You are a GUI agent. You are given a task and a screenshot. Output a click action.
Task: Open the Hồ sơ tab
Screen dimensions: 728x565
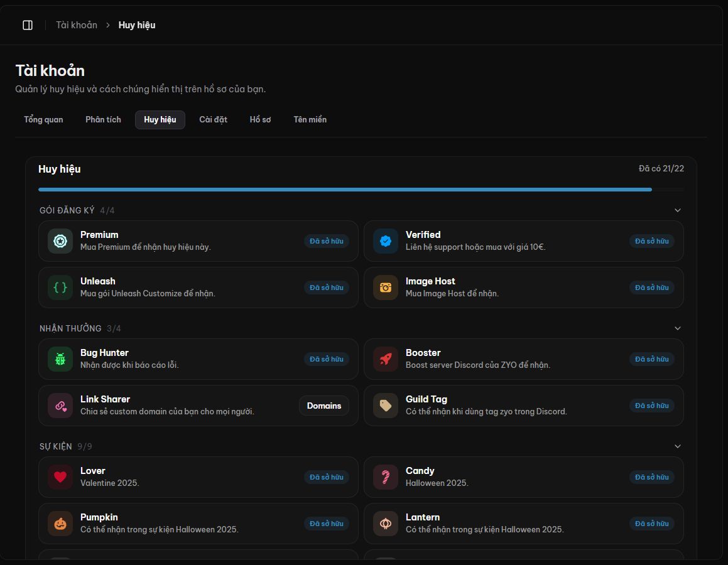click(261, 120)
